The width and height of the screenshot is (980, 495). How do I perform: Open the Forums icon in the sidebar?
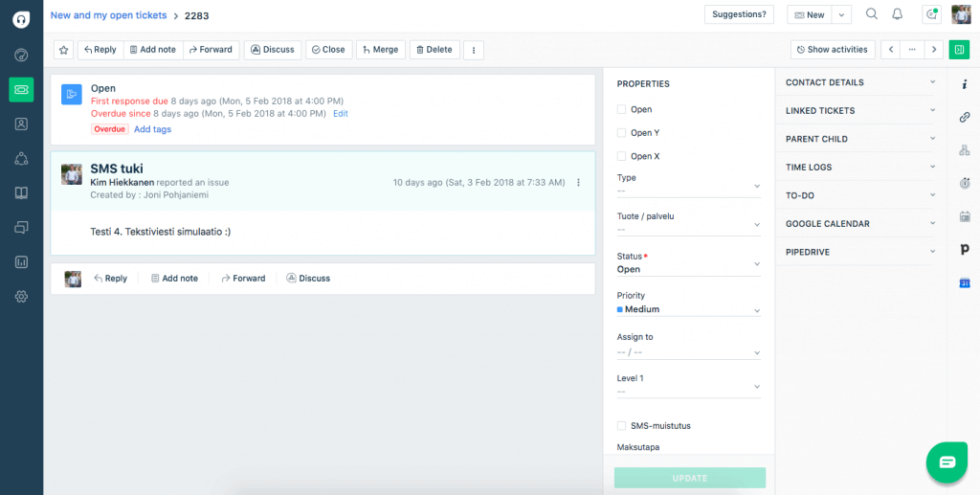click(21, 228)
